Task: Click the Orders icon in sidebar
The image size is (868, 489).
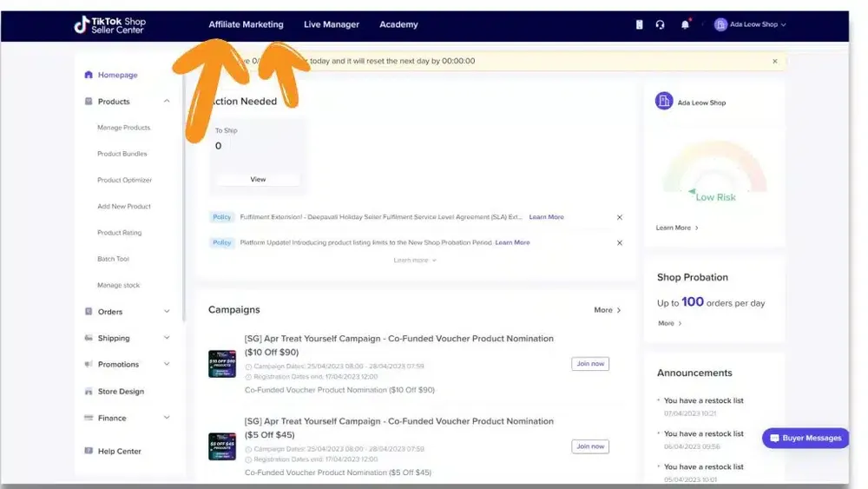Action: coord(89,312)
